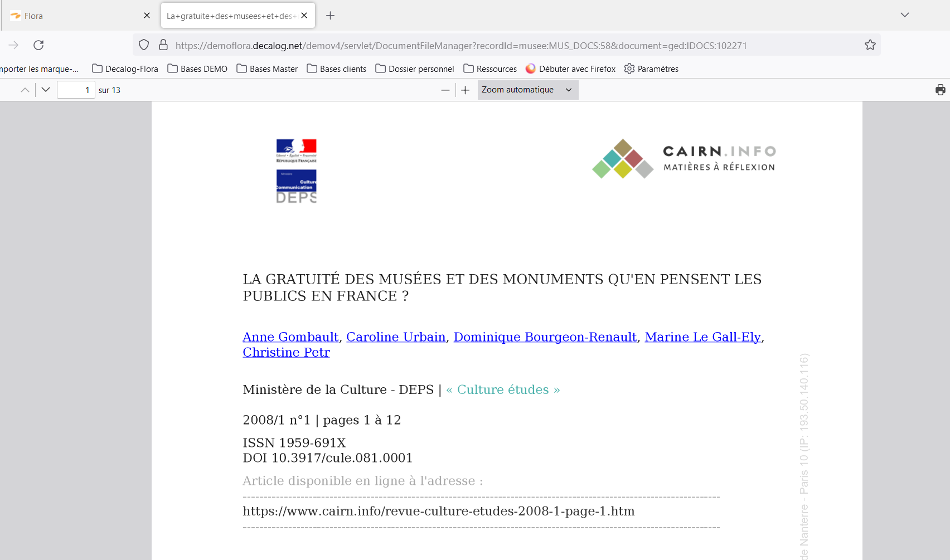The image size is (950, 560).
Task: Zoom in the PDF with plus icon
Action: pos(466,90)
